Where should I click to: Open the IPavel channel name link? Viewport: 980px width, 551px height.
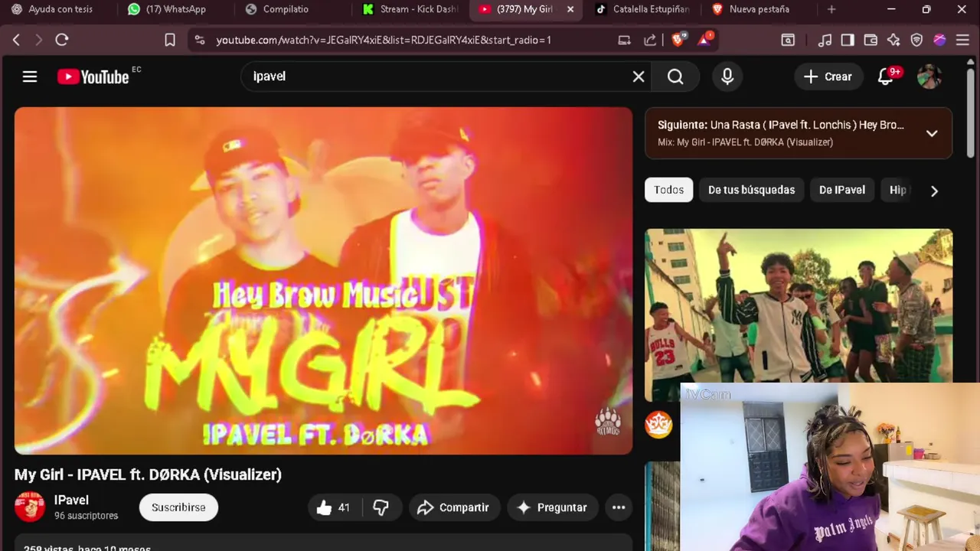click(71, 500)
